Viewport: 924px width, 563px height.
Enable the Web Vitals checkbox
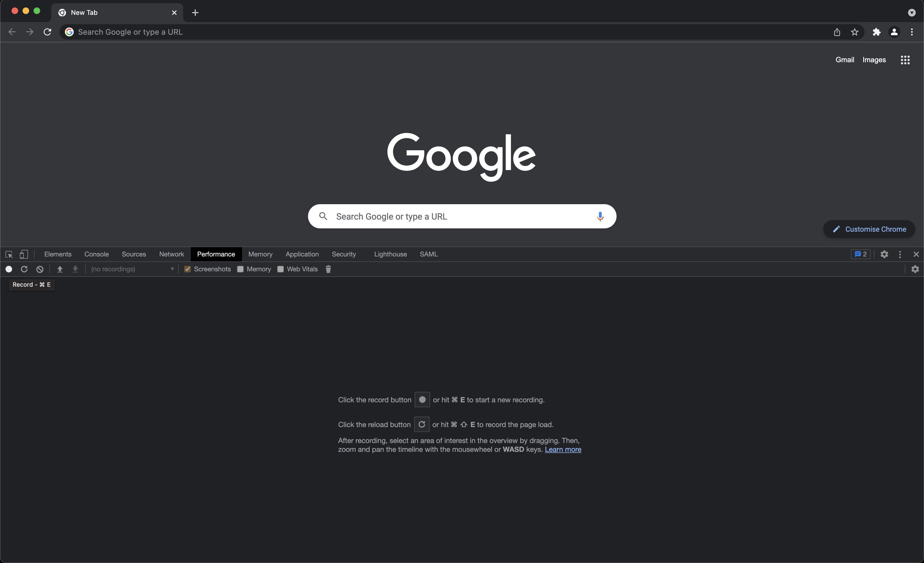pyautogui.click(x=280, y=269)
